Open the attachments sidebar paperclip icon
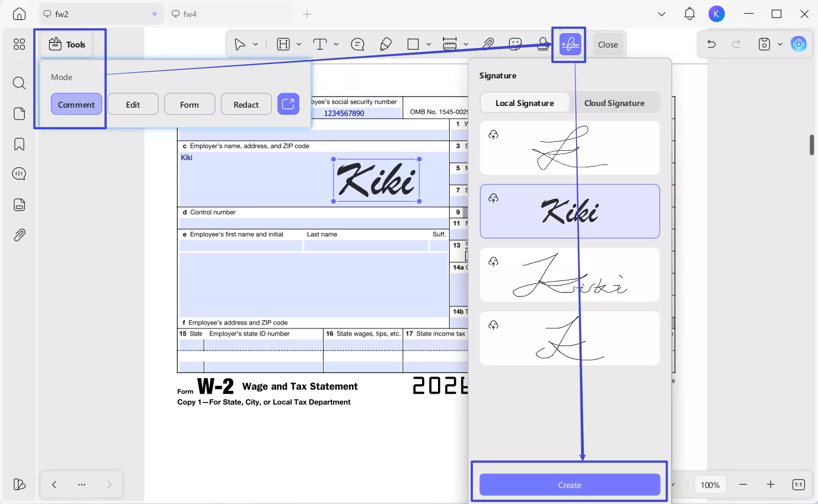The width and height of the screenshot is (818, 504). pyautogui.click(x=19, y=235)
